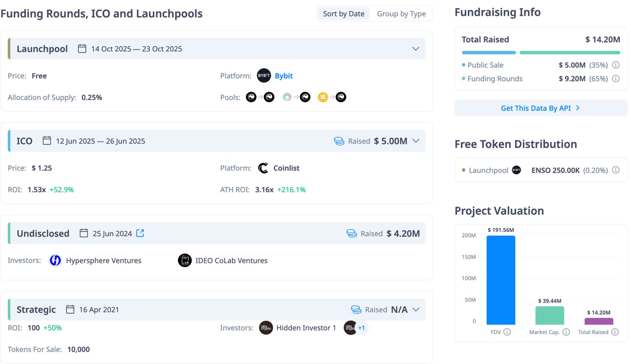The height and width of the screenshot is (364, 631).
Task: Click the Bybit platform logo icon
Action: (x=264, y=76)
